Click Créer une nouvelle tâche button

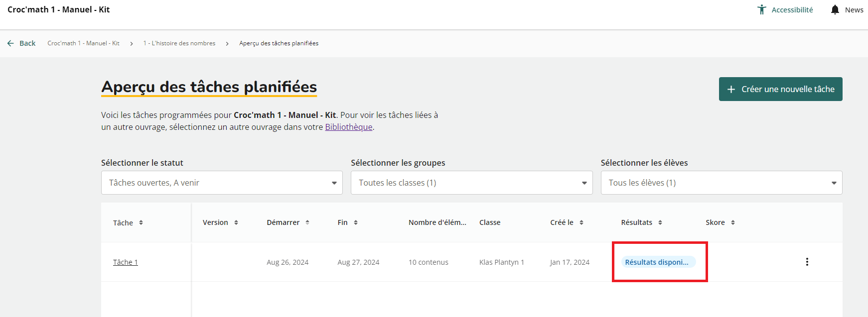coord(780,89)
